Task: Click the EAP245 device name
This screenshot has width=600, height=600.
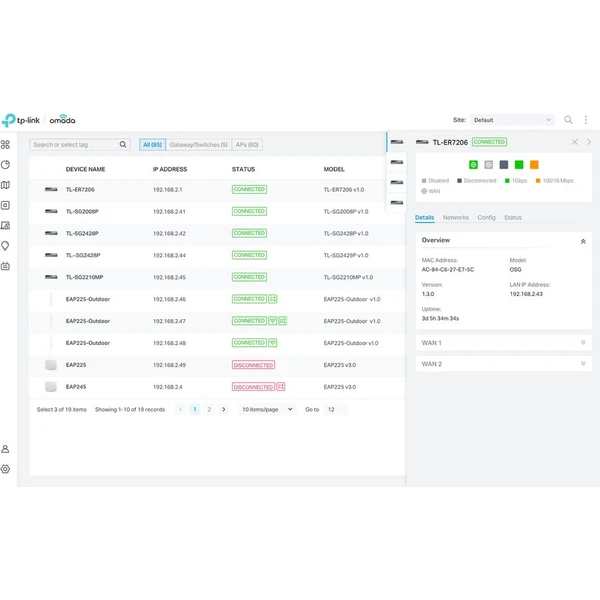Action: pos(76,386)
